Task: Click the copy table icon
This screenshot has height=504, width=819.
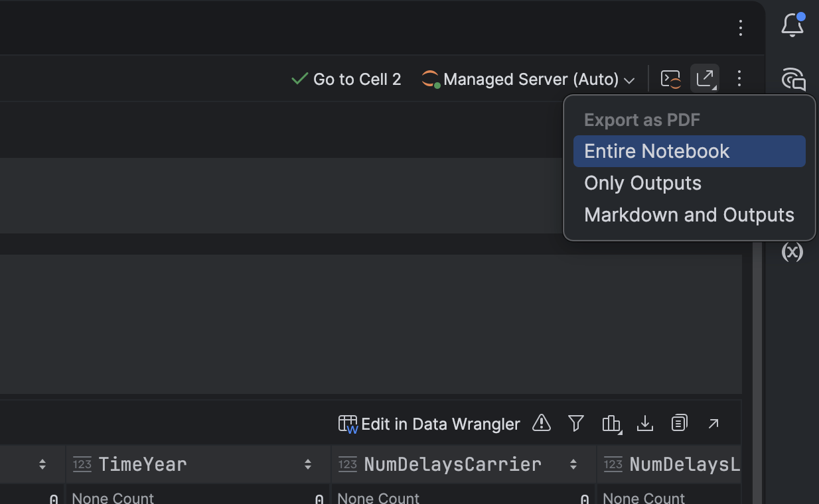Action: click(x=679, y=423)
